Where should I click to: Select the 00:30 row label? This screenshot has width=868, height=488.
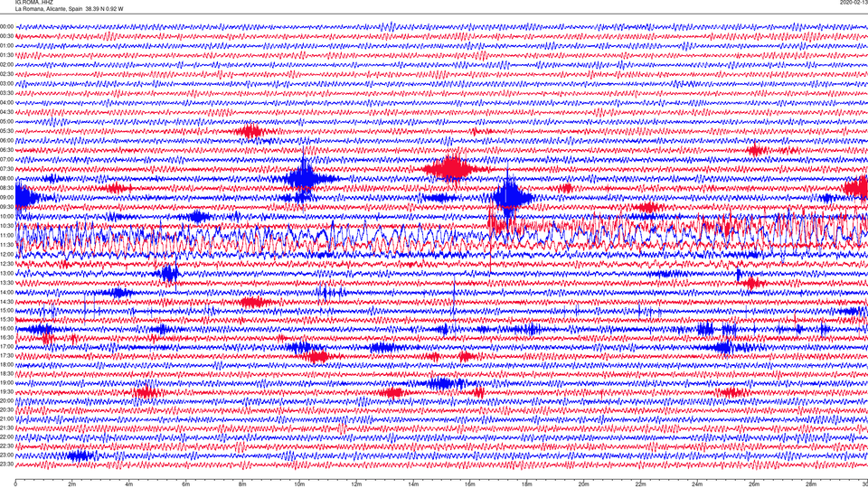(6, 36)
